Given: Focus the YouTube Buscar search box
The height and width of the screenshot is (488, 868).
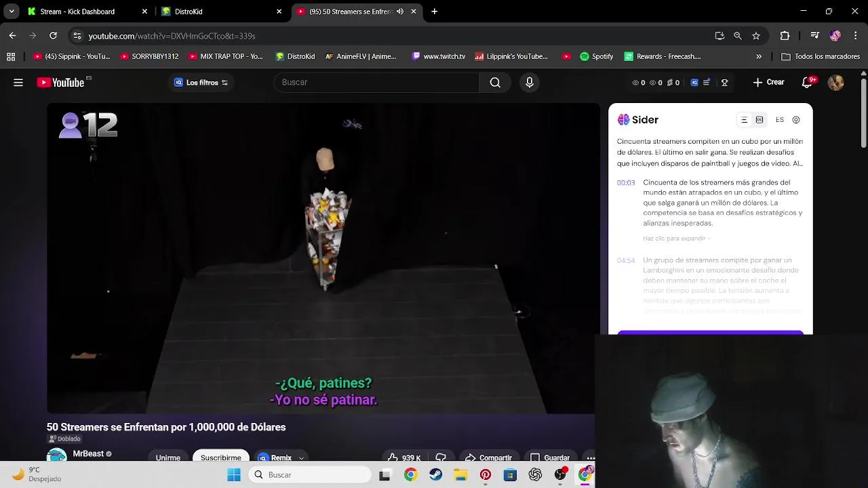Looking at the screenshot, I should (376, 82).
